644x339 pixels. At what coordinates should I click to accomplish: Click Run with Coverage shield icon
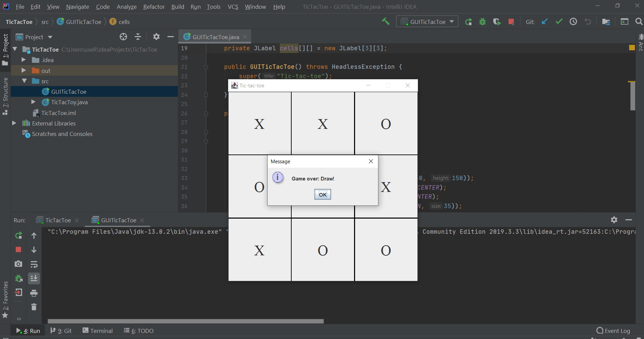(497, 22)
